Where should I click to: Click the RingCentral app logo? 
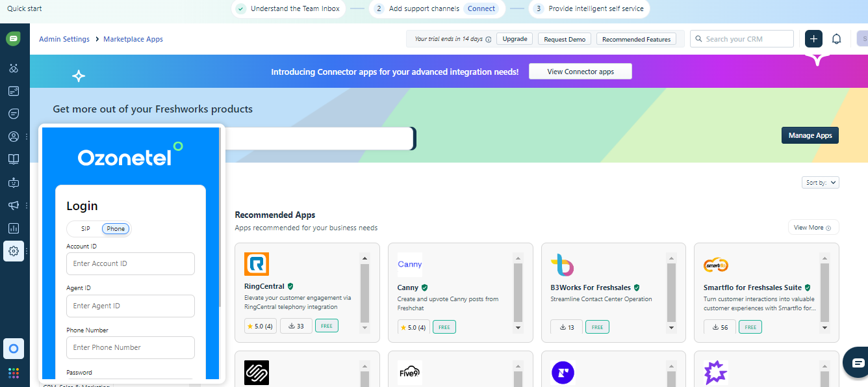pos(257,264)
